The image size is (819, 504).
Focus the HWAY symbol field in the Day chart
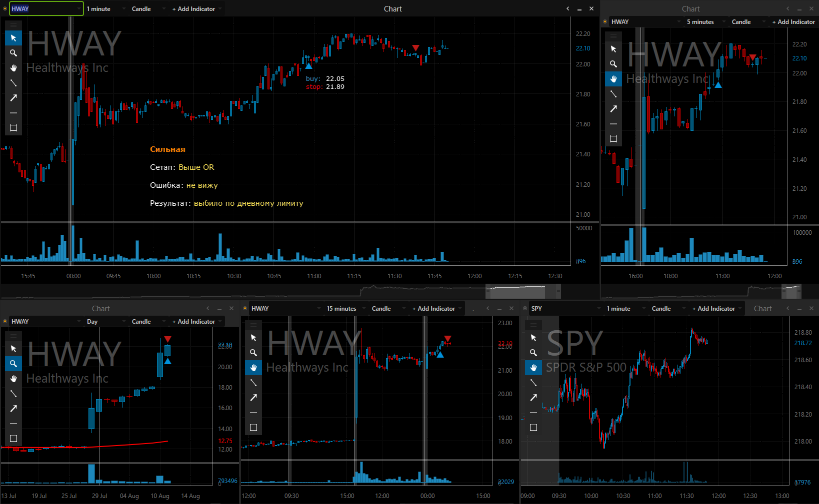click(x=45, y=321)
